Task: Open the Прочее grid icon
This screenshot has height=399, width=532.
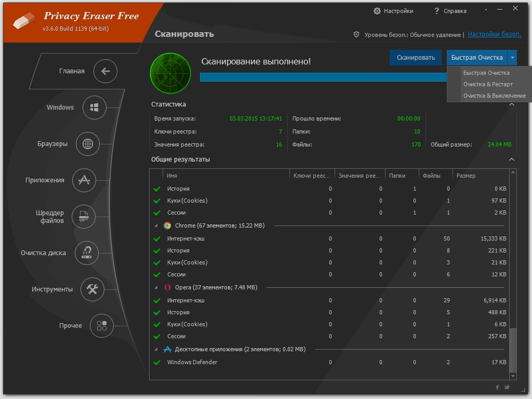Action: [101, 326]
